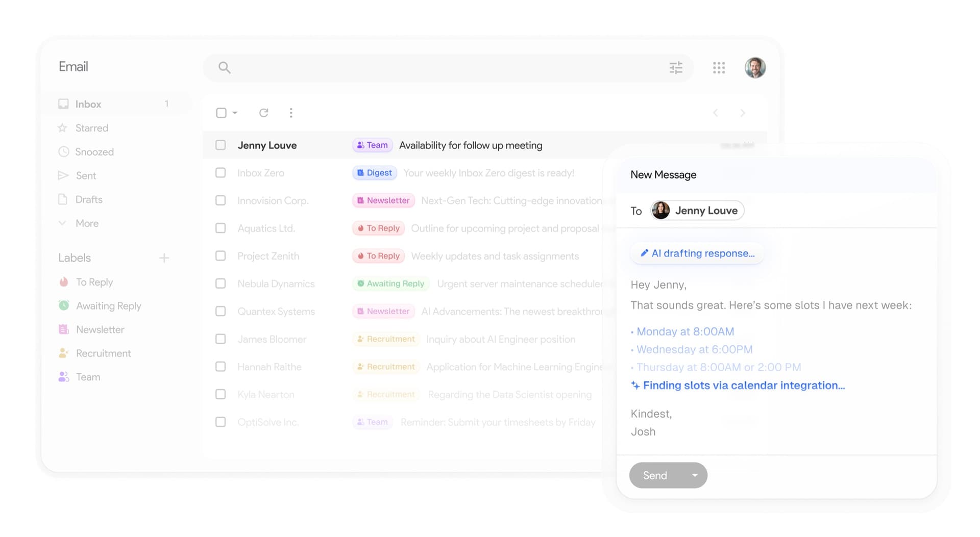Open the Newsletter label in sidebar
The width and height of the screenshot is (980, 537).
[x=92, y=329]
